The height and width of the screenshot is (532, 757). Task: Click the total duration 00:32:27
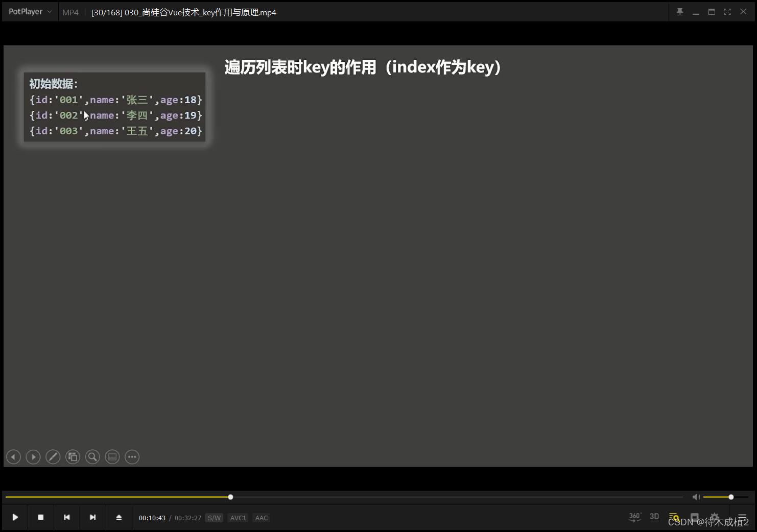click(188, 518)
